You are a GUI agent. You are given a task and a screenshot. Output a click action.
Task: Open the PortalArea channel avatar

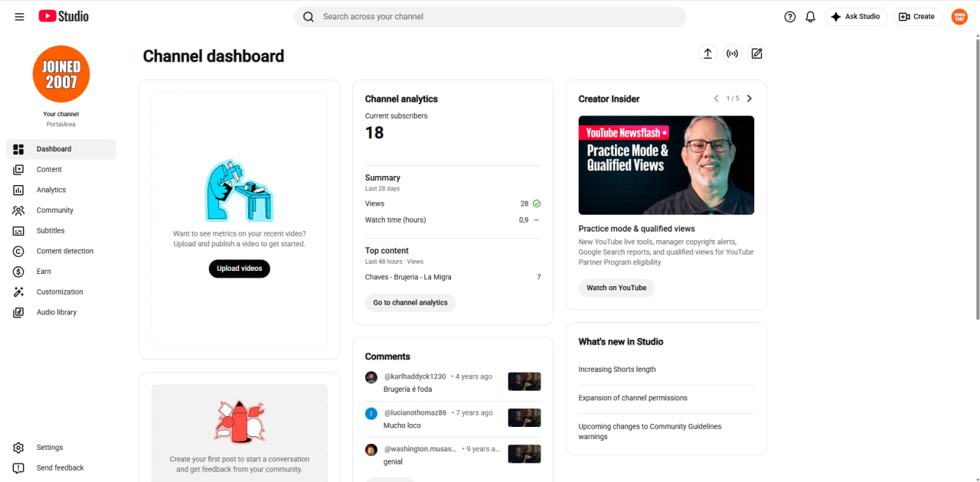click(x=61, y=73)
